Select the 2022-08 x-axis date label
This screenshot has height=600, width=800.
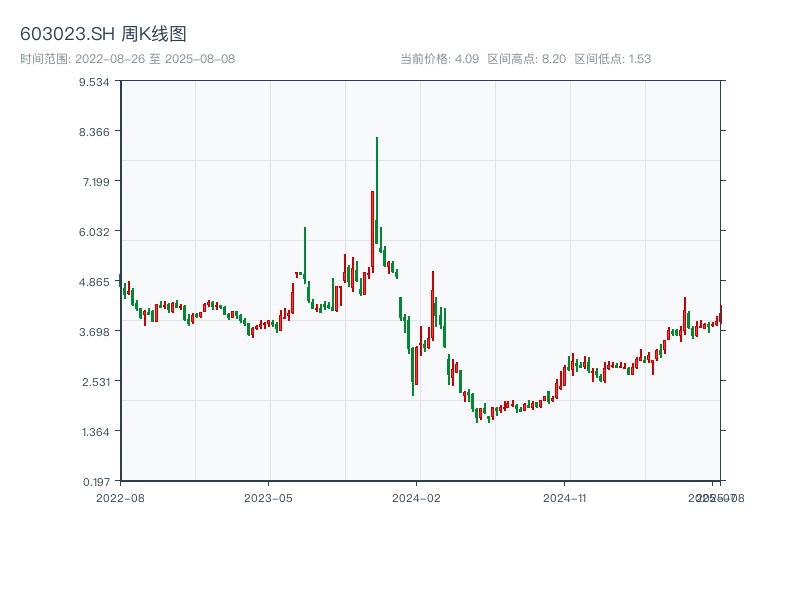(x=120, y=497)
